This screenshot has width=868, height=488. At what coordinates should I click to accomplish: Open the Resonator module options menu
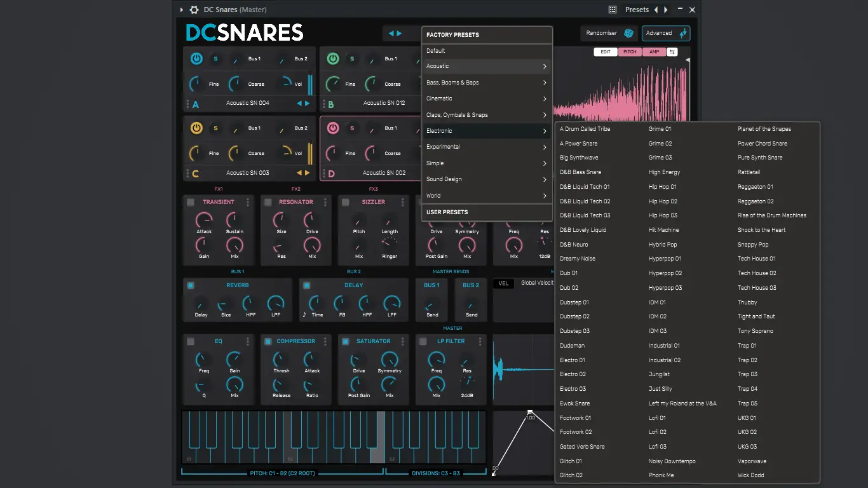[x=325, y=202]
